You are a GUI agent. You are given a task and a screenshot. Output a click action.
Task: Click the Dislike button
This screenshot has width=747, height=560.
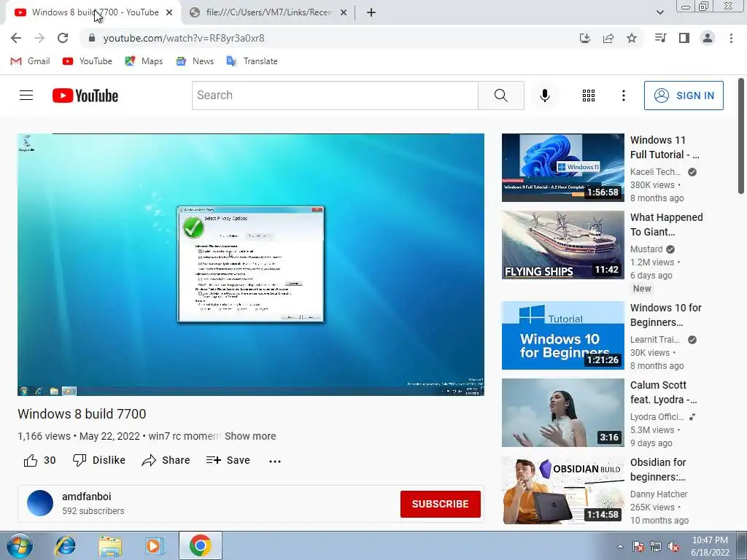tap(99, 460)
